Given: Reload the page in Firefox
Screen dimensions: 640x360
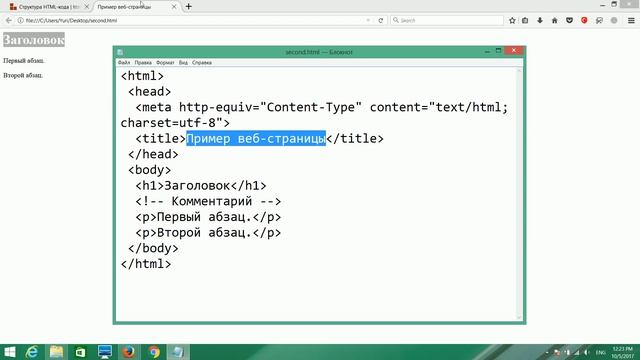Looking at the screenshot, I should (380, 20).
